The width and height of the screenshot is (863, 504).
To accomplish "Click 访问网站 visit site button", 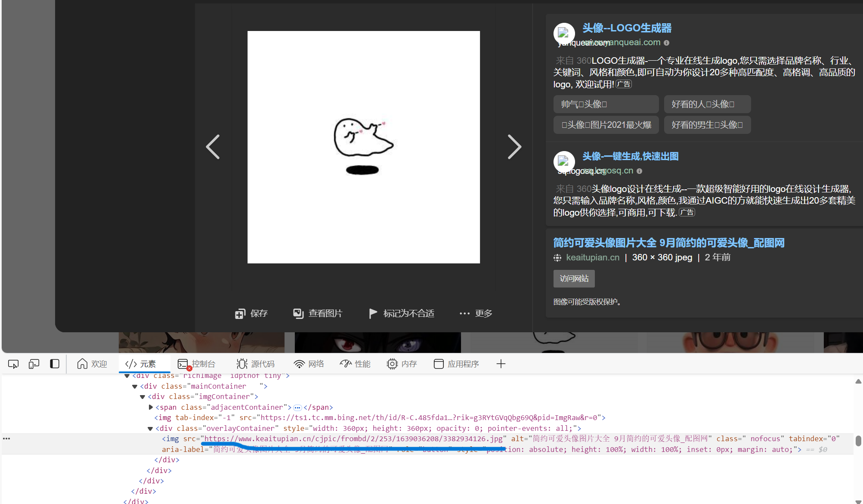I will point(574,279).
